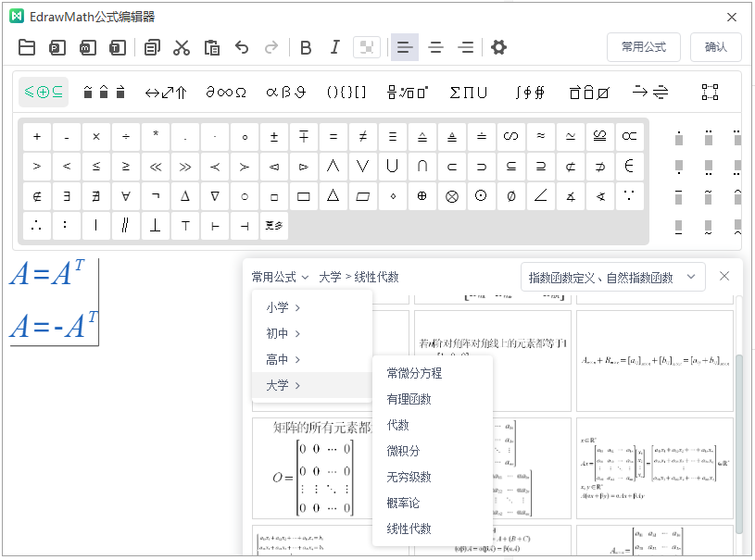Undo the last edit
The width and height of the screenshot is (755, 560).
(242, 47)
